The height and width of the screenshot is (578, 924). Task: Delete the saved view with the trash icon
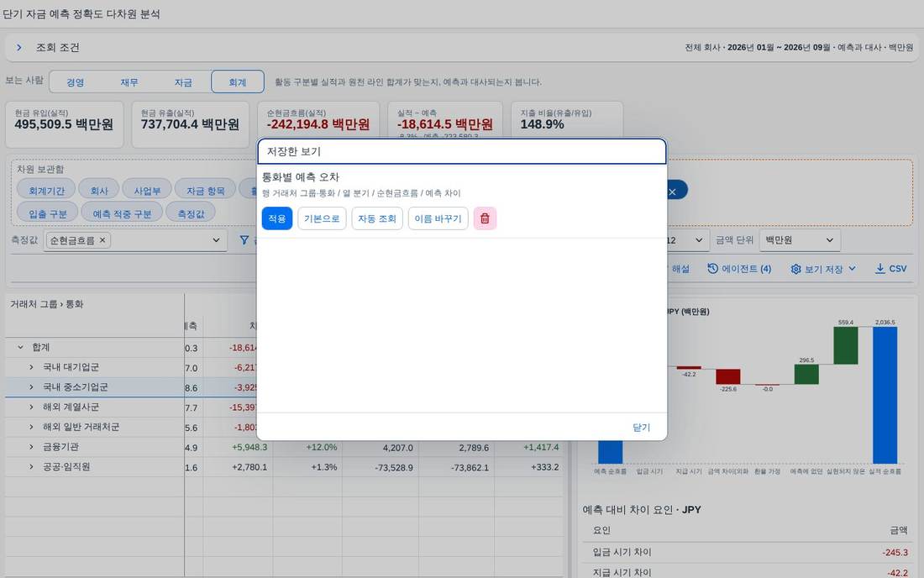[485, 218]
